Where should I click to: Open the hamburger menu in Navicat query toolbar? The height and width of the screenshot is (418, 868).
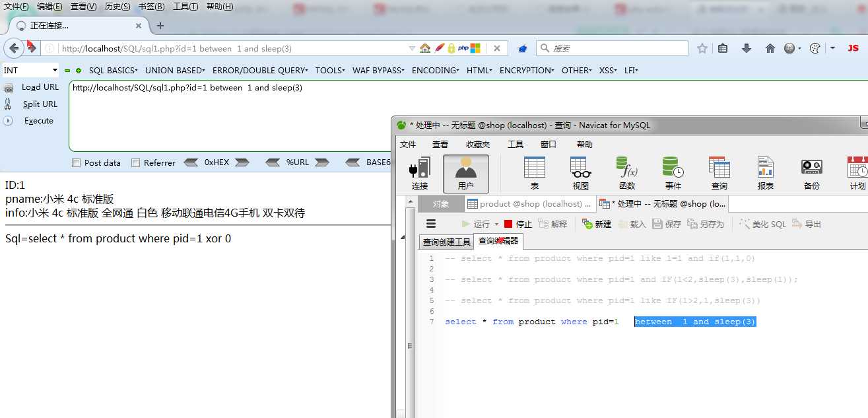(431, 224)
